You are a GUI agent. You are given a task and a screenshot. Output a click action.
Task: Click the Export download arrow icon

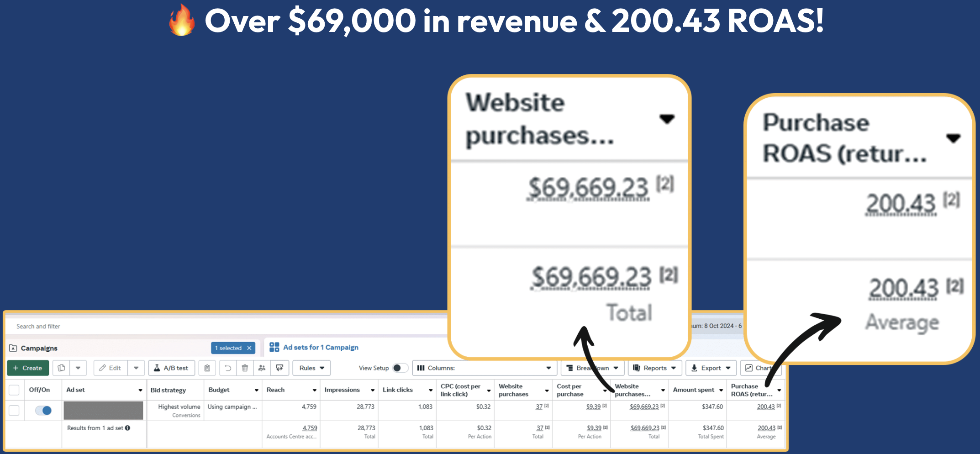pos(694,368)
